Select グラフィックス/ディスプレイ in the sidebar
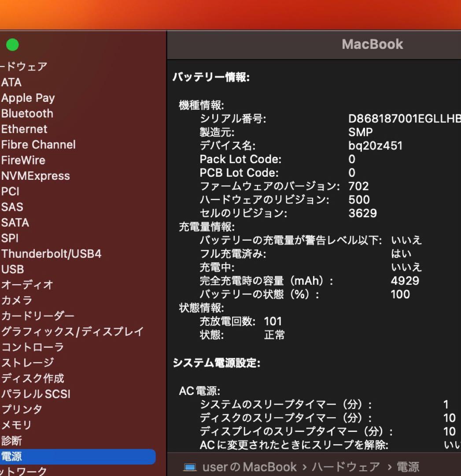The image size is (461, 476). [72, 331]
